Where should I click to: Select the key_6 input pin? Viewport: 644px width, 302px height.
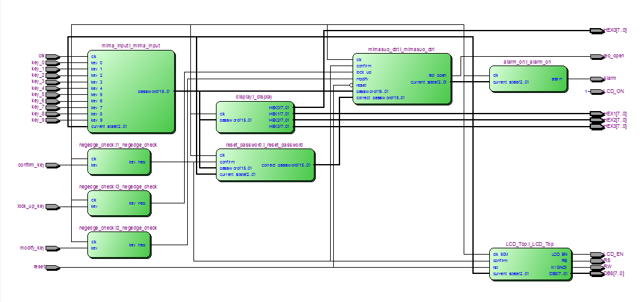coord(52,101)
